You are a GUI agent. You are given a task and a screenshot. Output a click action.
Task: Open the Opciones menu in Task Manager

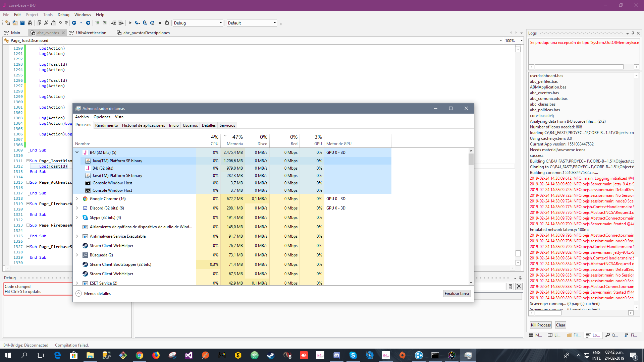(102, 117)
